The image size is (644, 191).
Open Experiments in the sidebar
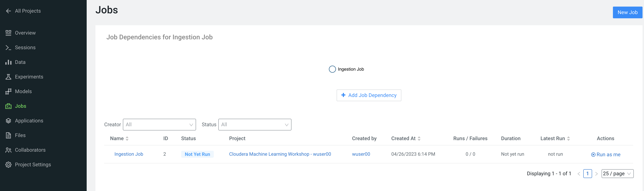[29, 77]
